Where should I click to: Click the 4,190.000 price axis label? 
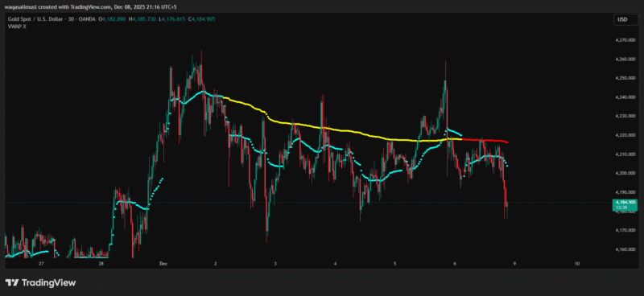pyautogui.click(x=625, y=192)
